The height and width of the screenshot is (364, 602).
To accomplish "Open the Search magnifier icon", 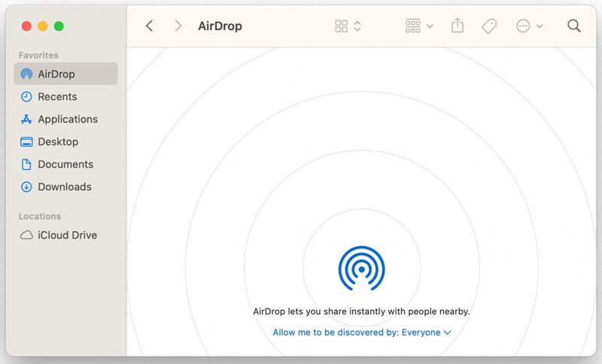I will [573, 26].
